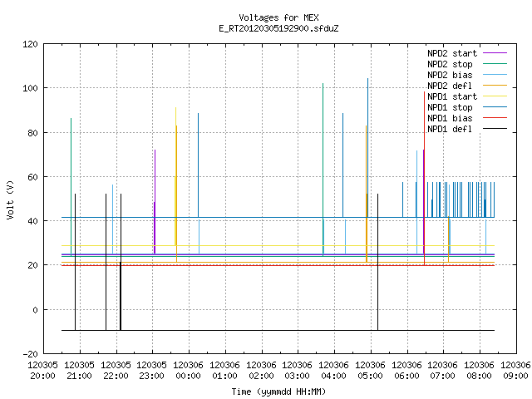The image size is (532, 399).
Task: Click the orange NPD2 defl legend line sample
Action: [495, 86]
